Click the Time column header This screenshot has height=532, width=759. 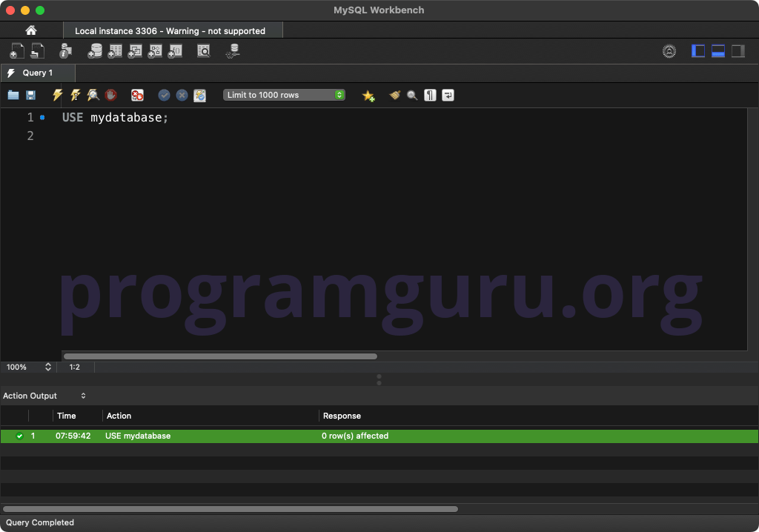tap(66, 416)
